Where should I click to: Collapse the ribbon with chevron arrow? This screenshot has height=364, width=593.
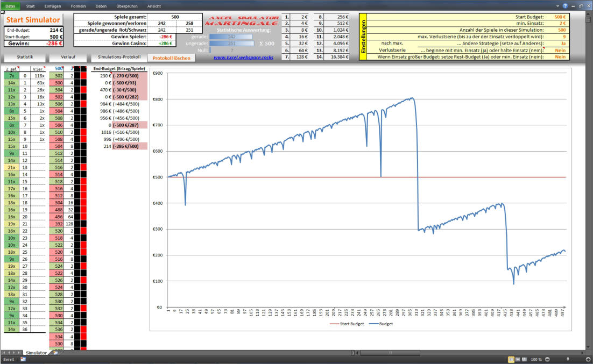[x=558, y=5]
